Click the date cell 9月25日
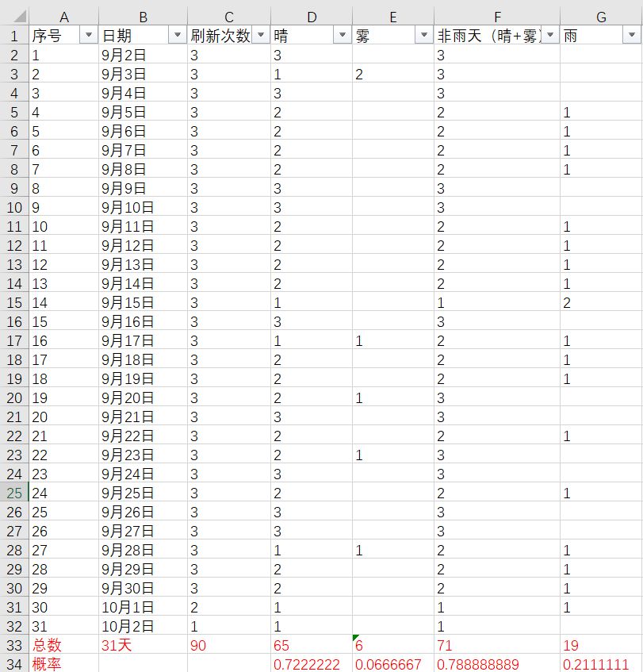The height and width of the screenshot is (672, 643). coord(143,493)
